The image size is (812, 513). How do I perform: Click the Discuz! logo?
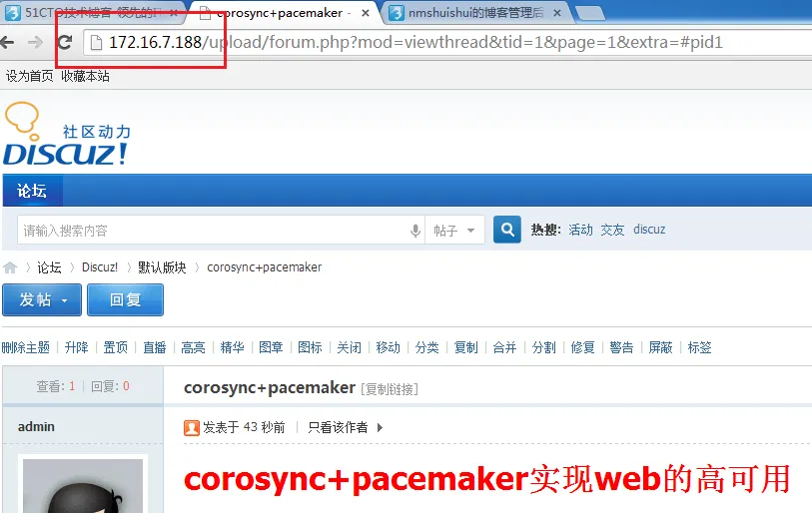tap(66, 134)
